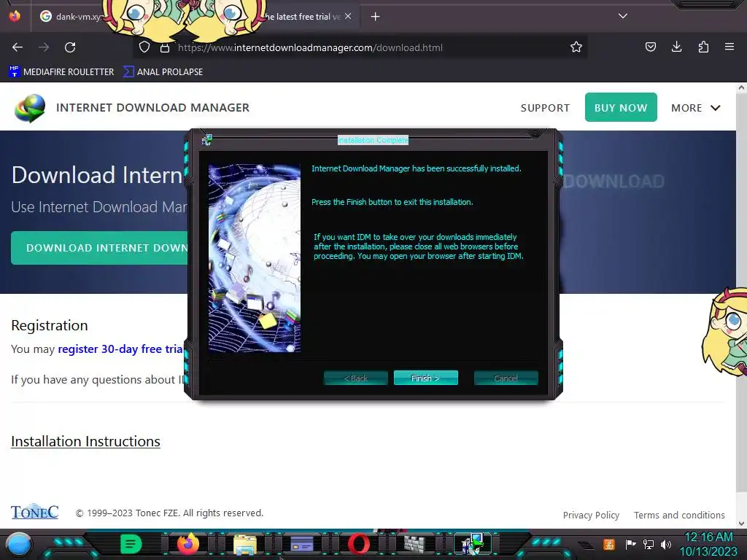Open Firefox from the taskbar
This screenshot has height=560, width=747.
tap(188, 544)
